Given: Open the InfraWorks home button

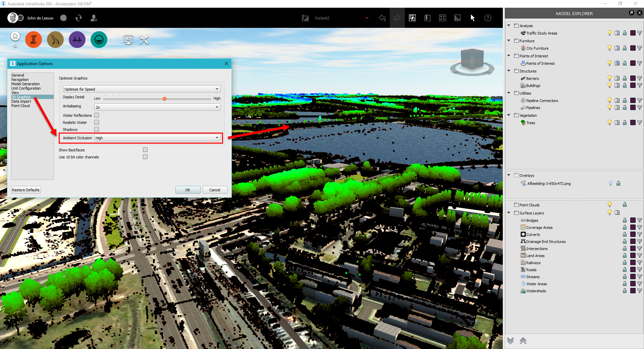Looking at the screenshot, I should 15,36.
